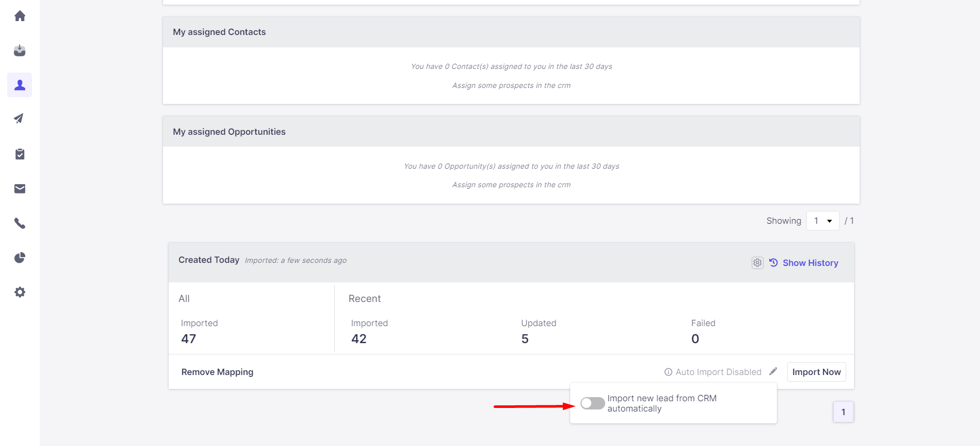
Task: Open the paper plane campaigns icon
Action: pyautogui.click(x=20, y=119)
